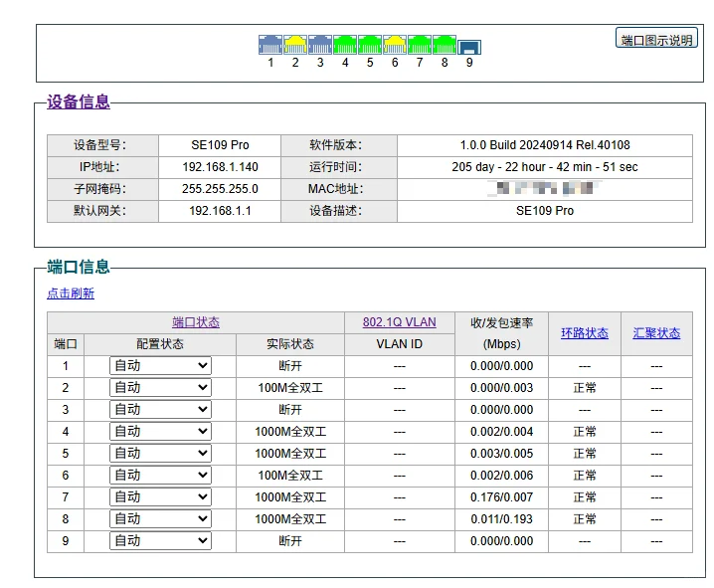Open the 端口状态 header link
Viewport: 714px width, 588px height.
[196, 322]
